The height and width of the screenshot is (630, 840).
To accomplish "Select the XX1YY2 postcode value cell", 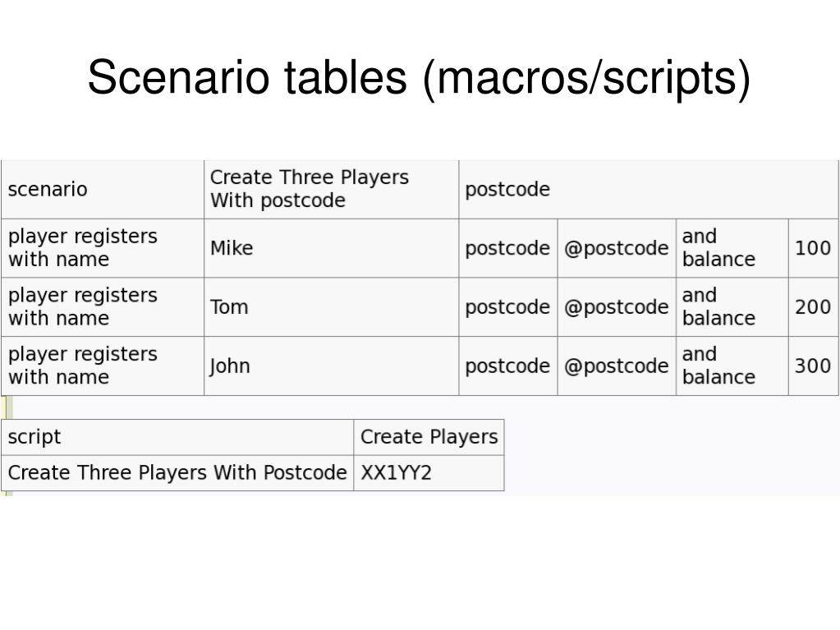I will [429, 473].
